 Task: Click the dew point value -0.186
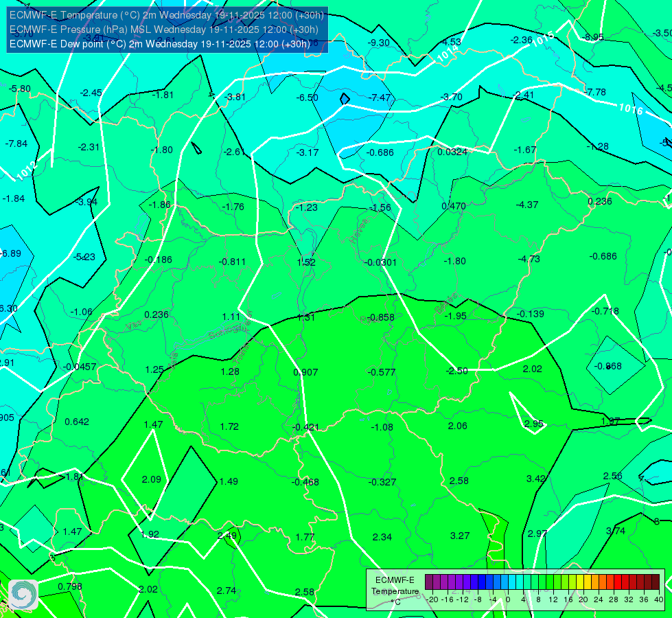click(x=158, y=260)
